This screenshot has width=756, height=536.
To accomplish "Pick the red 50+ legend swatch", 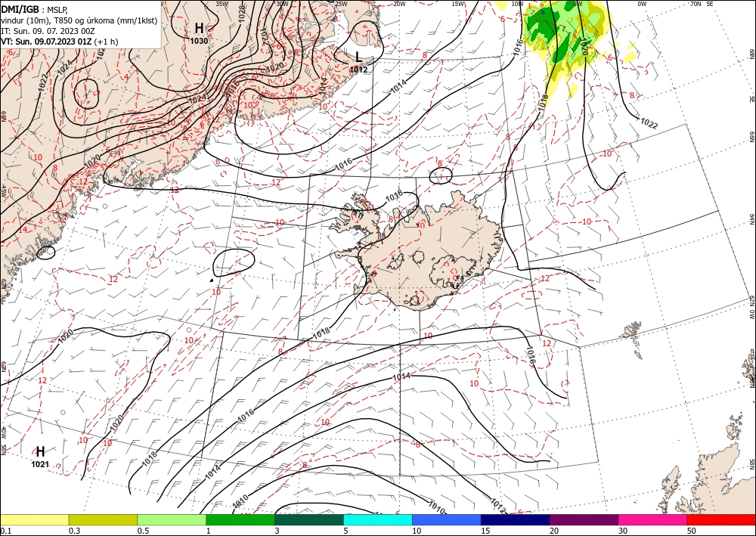I will click(721, 519).
